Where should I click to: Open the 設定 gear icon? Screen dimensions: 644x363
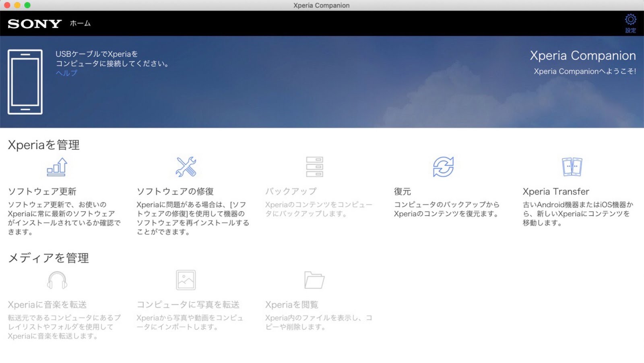[x=630, y=19]
